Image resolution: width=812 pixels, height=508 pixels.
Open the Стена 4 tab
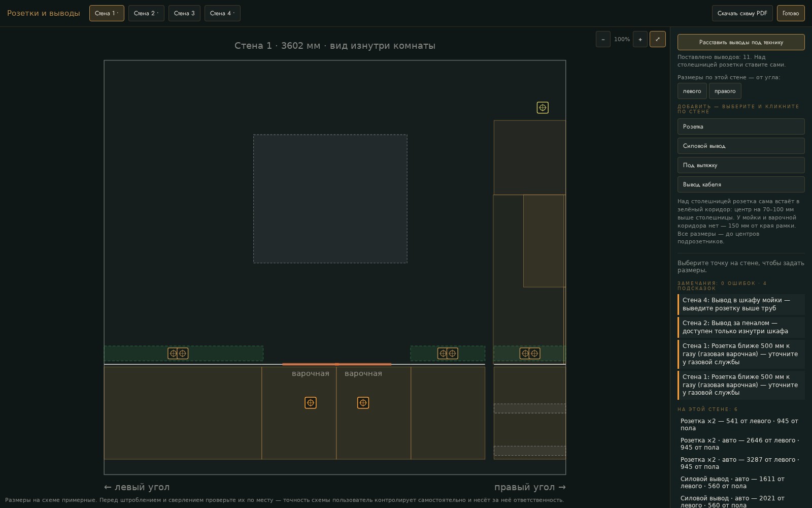(x=222, y=13)
